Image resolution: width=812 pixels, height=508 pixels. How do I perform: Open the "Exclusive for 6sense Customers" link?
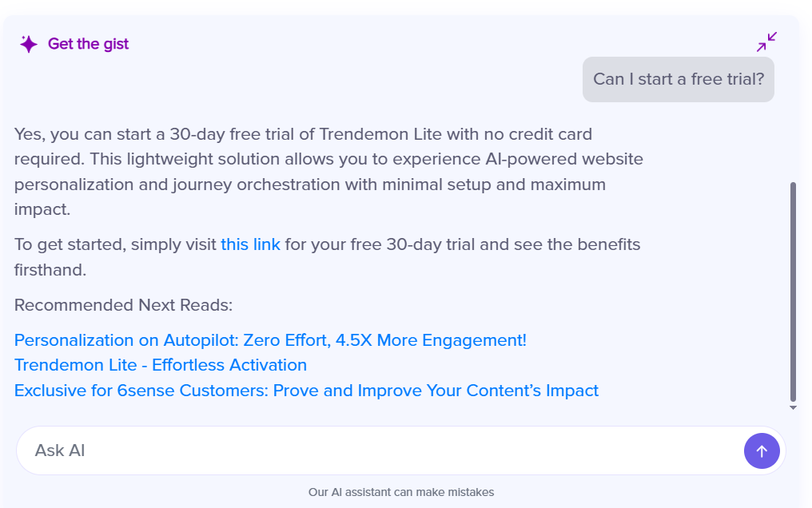(x=306, y=391)
